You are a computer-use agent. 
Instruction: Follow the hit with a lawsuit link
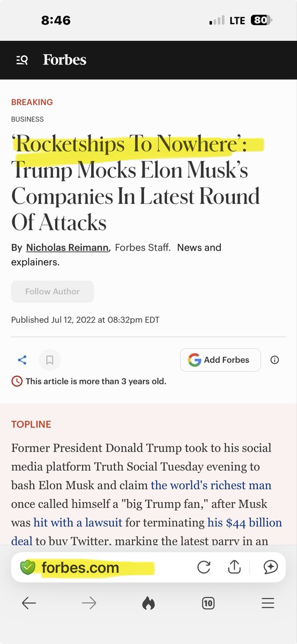(x=77, y=522)
